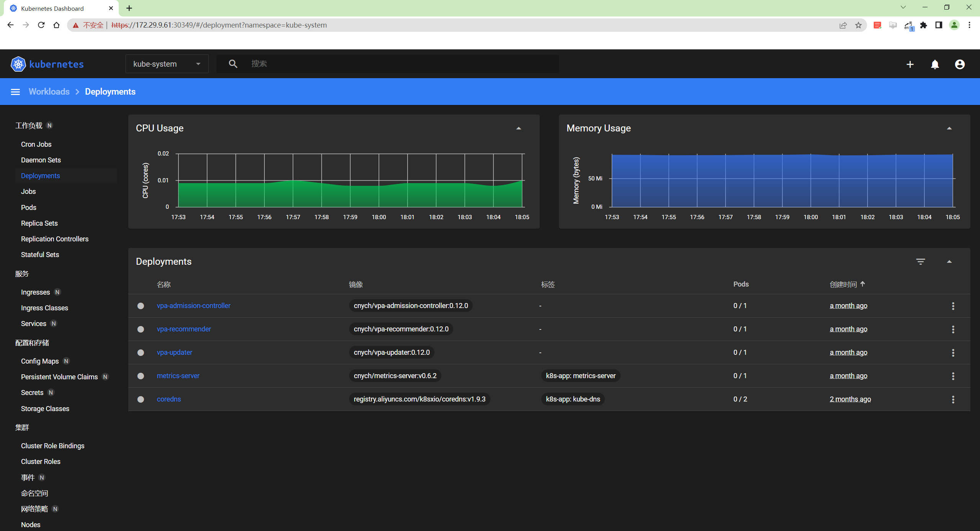
Task: Sort by 创建时间 column arrow
Action: [862, 284]
